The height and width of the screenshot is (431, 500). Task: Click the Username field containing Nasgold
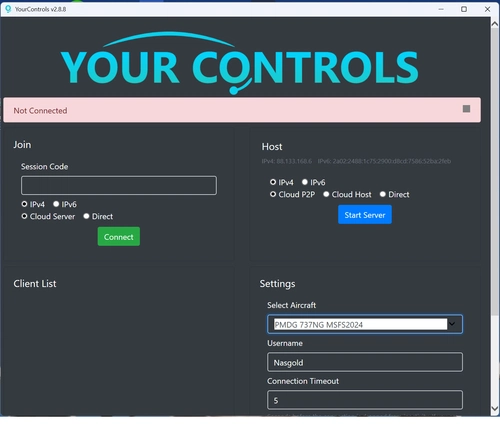point(365,362)
